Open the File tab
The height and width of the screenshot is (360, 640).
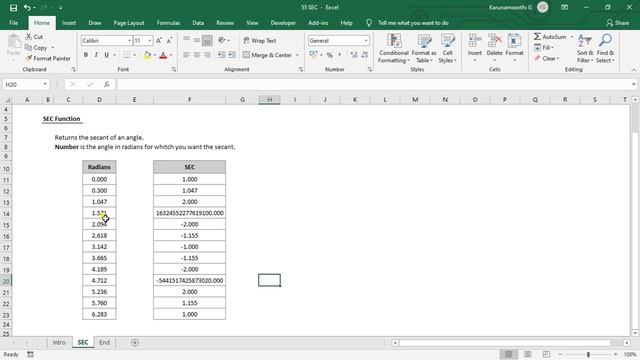(13, 23)
